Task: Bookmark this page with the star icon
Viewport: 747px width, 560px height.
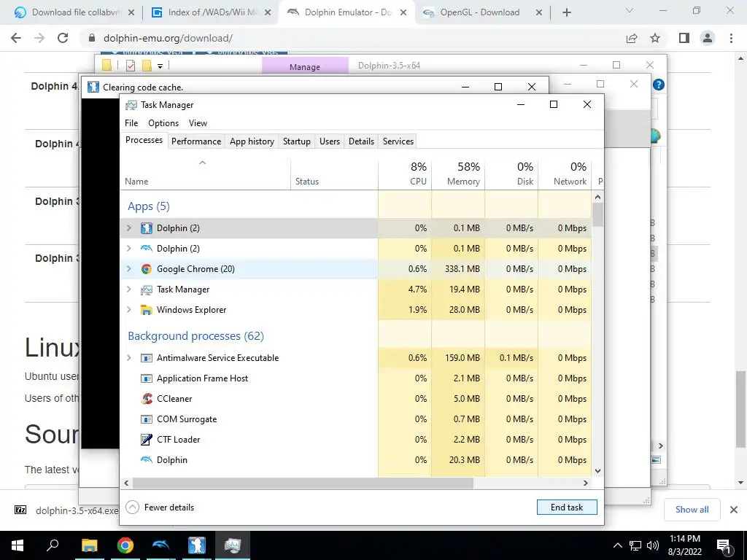Action: (655, 38)
